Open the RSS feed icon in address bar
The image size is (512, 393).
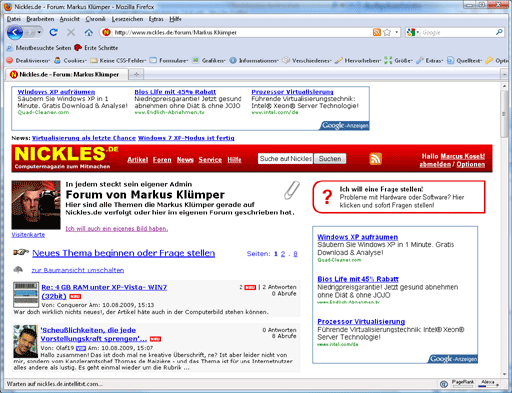point(377,32)
